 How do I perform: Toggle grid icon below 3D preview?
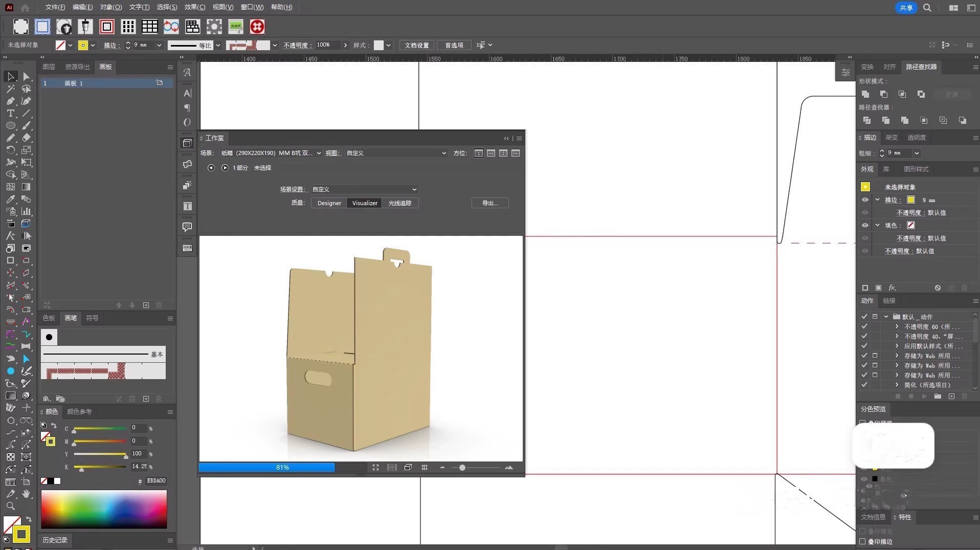point(425,468)
